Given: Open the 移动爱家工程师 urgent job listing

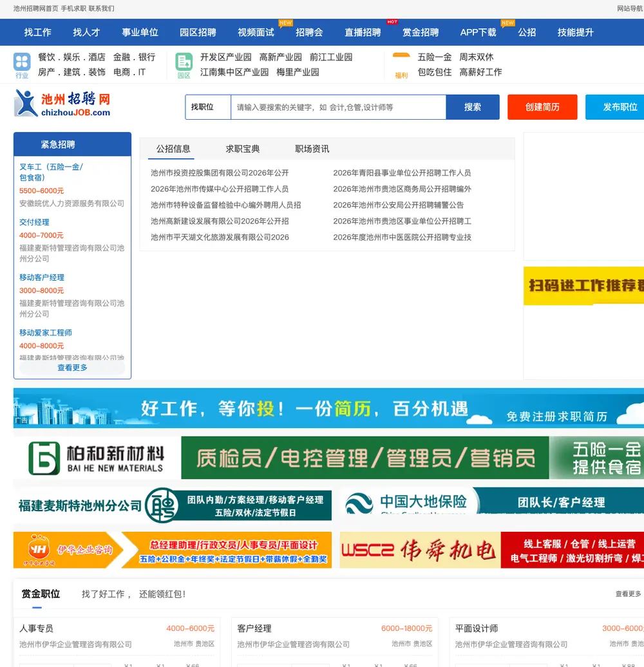Looking at the screenshot, I should pos(46,333).
